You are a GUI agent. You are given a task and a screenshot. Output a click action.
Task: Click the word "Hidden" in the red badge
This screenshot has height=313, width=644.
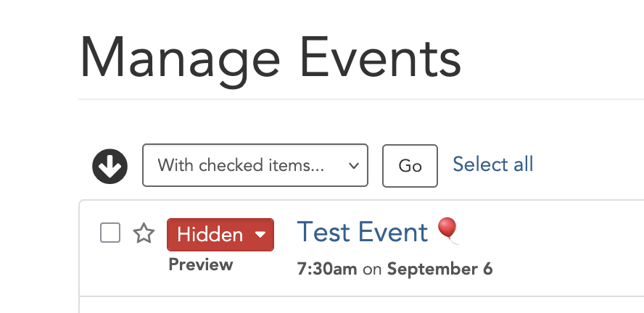pyautogui.click(x=210, y=234)
